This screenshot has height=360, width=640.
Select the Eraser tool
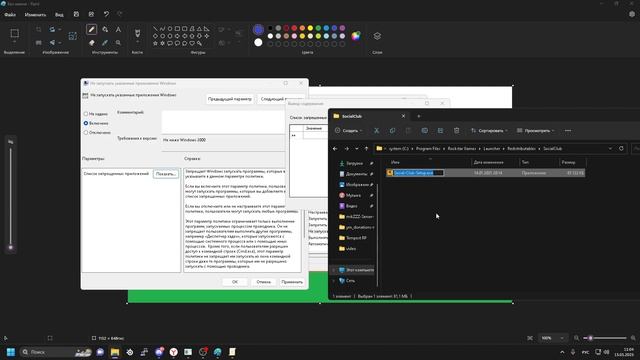coord(91,42)
